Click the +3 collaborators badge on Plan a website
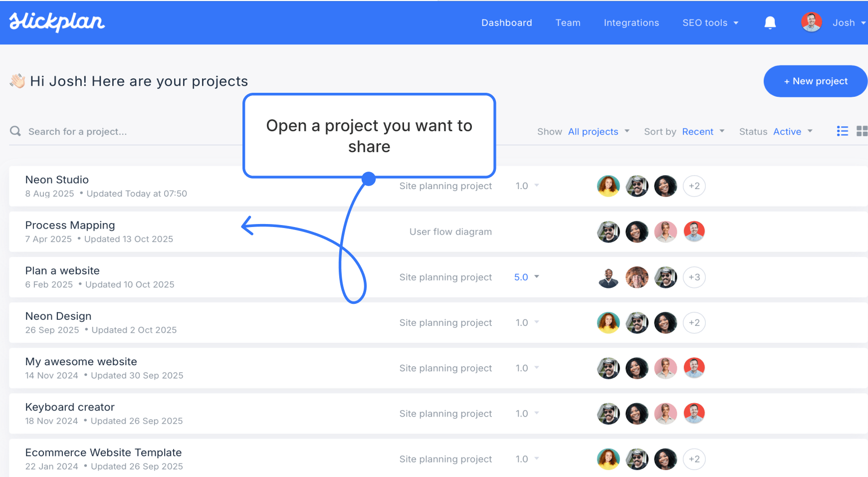868x477 pixels. (x=694, y=277)
